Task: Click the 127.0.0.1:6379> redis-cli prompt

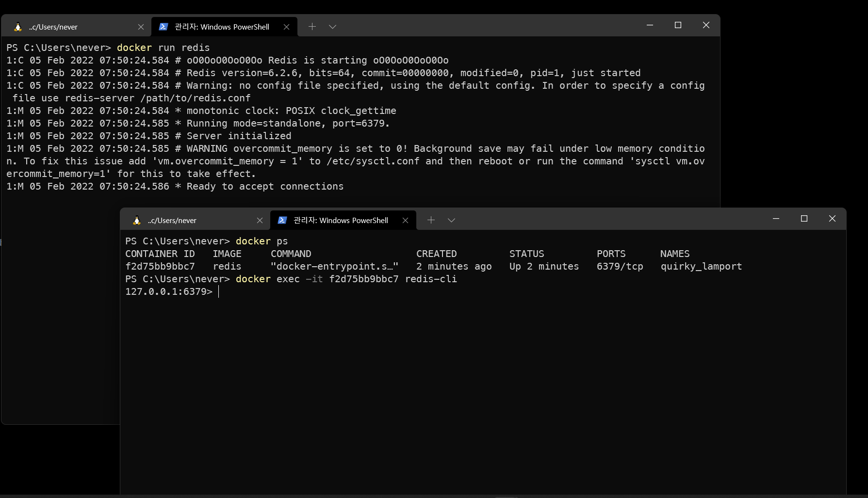Action: [169, 291]
